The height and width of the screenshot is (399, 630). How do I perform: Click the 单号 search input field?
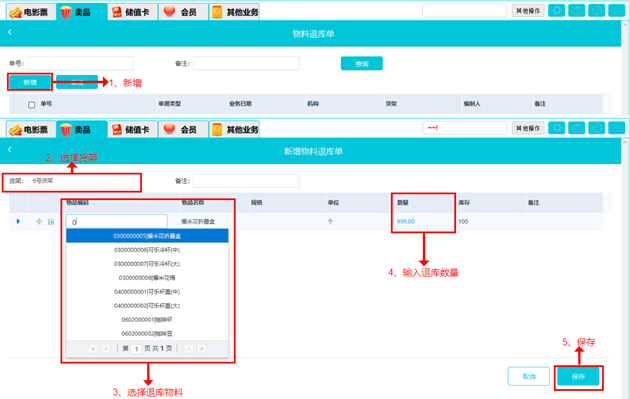click(80, 63)
